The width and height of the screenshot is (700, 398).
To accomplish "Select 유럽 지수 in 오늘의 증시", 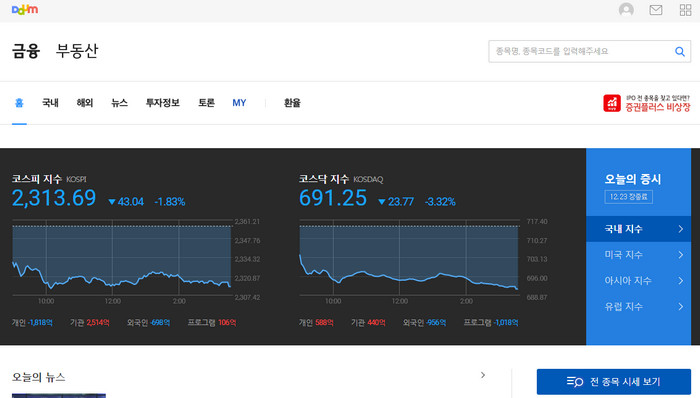I will point(638,307).
